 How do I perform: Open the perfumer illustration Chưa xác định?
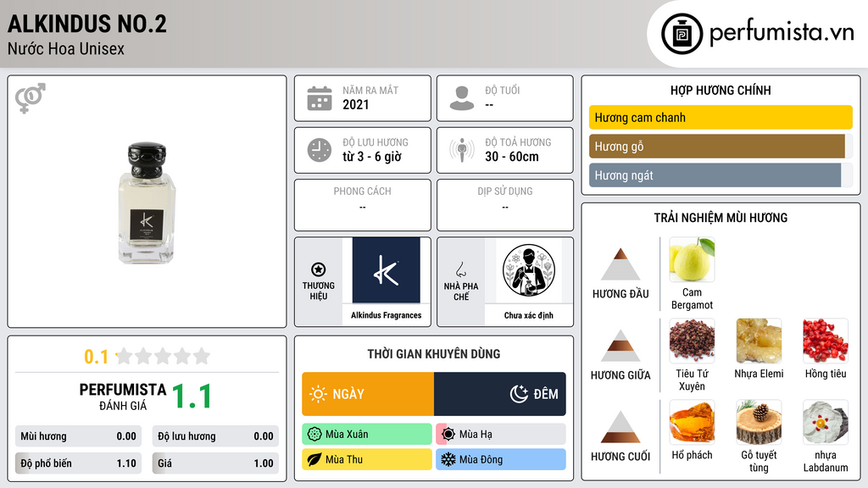[529, 270]
